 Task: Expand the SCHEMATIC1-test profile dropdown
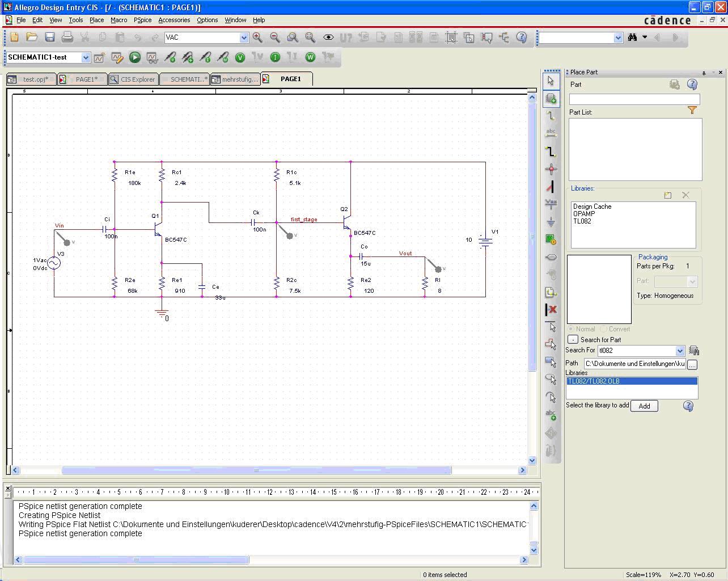coord(86,57)
